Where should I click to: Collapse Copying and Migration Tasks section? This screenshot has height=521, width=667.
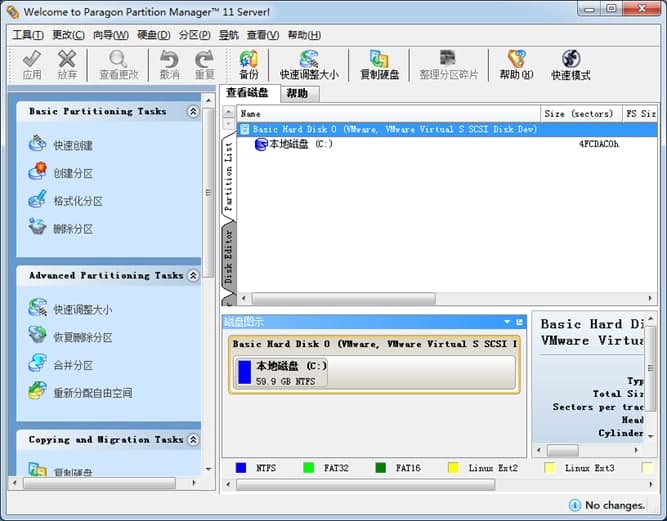point(193,439)
